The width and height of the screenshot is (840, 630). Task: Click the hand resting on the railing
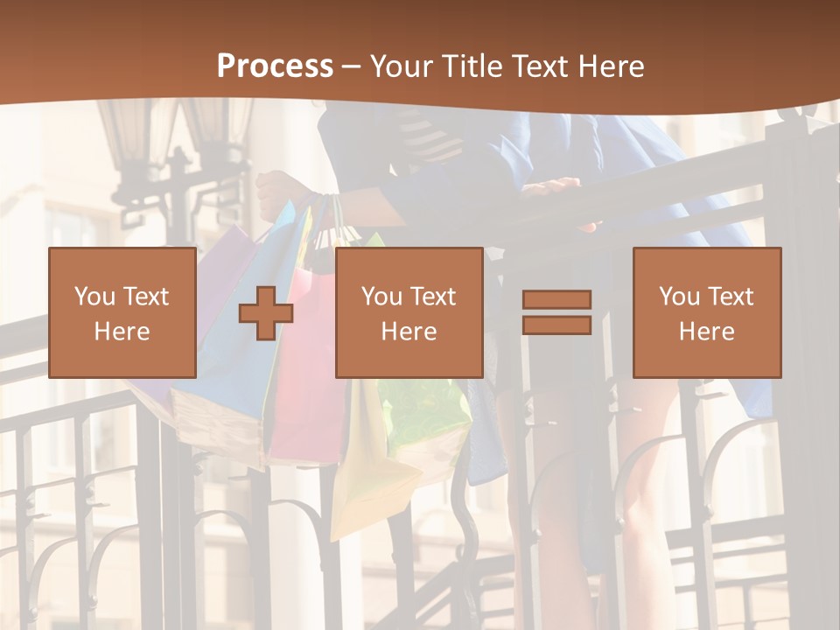[551, 186]
